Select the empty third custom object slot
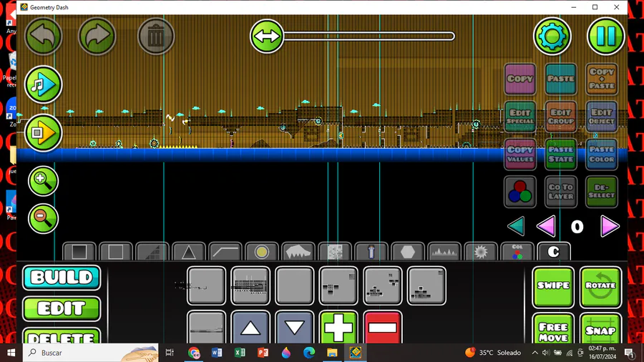 pyautogui.click(x=295, y=285)
